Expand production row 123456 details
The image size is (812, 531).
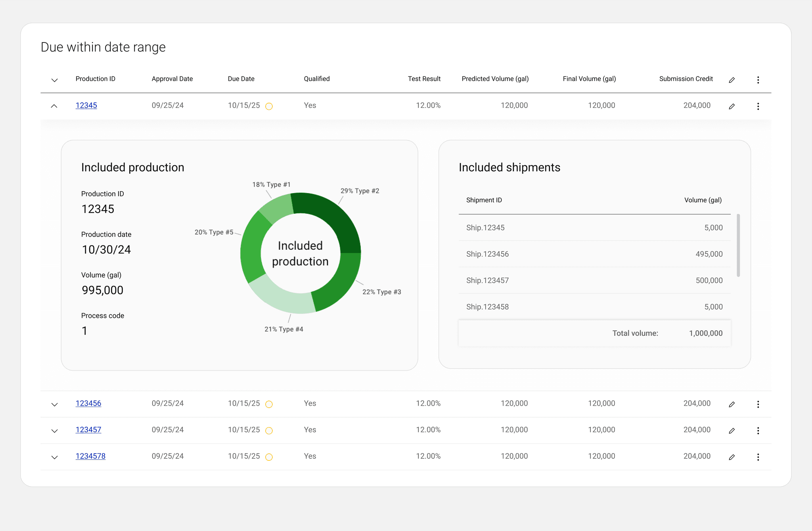54,404
